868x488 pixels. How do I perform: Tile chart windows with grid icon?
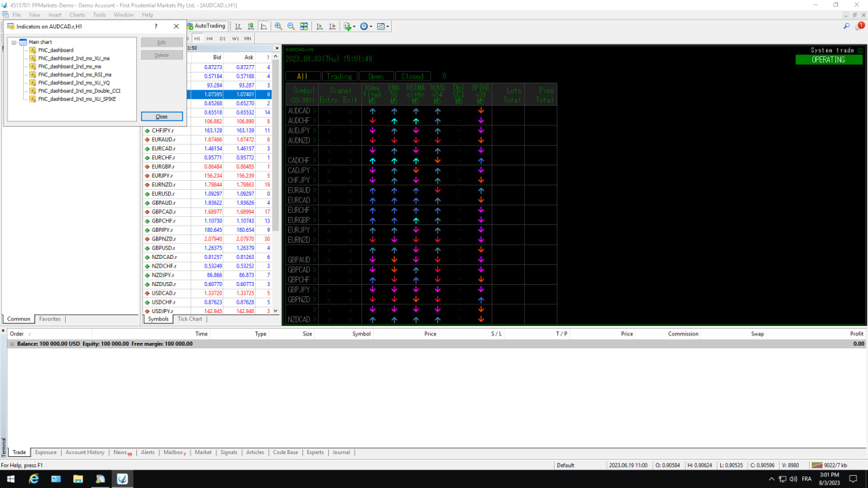point(304,26)
